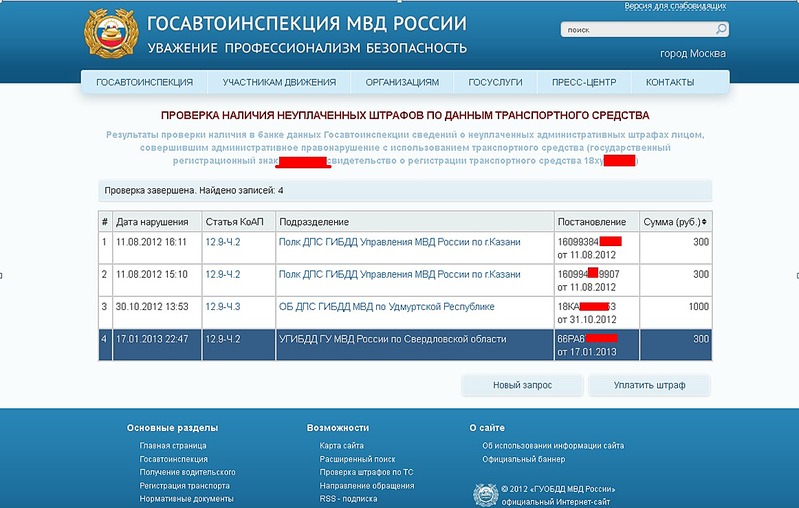
Task: Open Расширенный поиск footer link
Action: [357, 459]
